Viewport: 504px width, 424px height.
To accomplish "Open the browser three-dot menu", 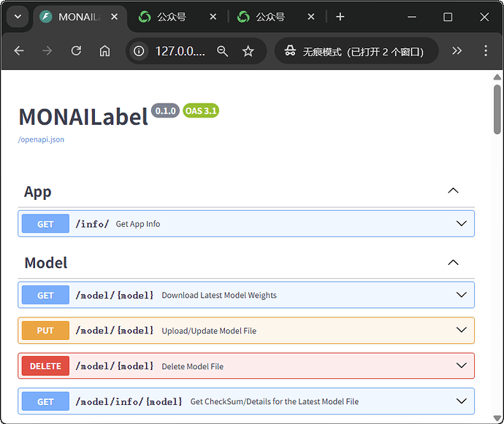I will pos(486,51).
